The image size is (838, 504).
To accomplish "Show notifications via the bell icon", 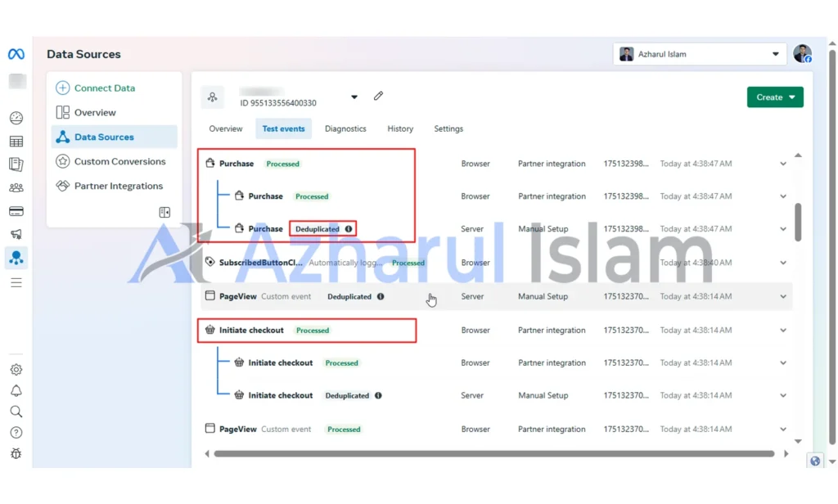I will tap(16, 391).
